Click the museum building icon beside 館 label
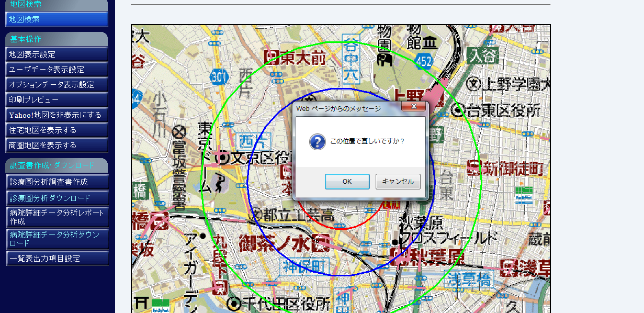Viewport: 644px width, 313px height. (431, 42)
